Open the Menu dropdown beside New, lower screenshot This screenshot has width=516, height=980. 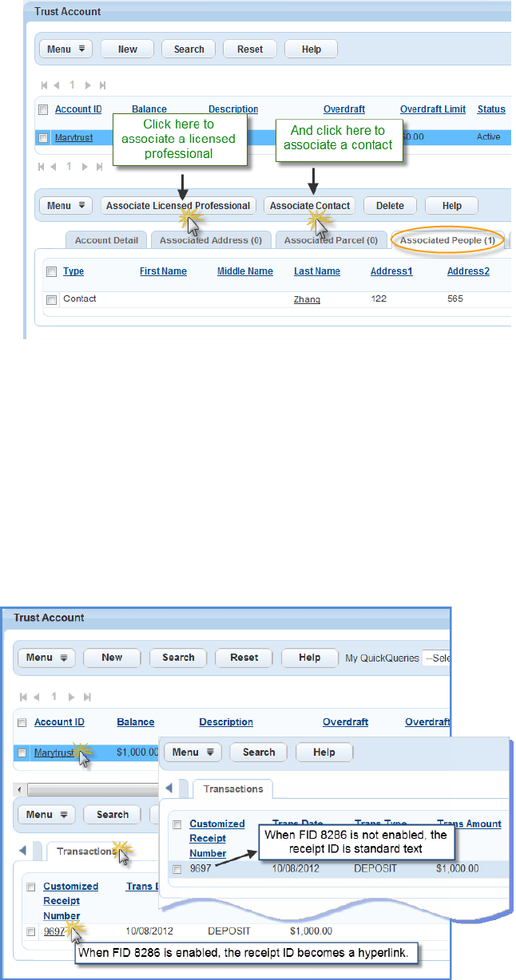pyautogui.click(x=46, y=658)
